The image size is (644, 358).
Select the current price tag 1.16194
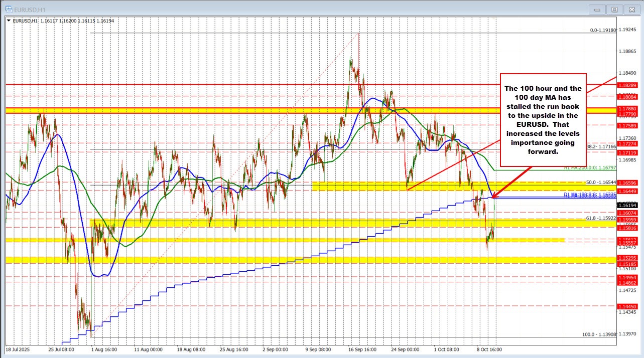(627, 205)
